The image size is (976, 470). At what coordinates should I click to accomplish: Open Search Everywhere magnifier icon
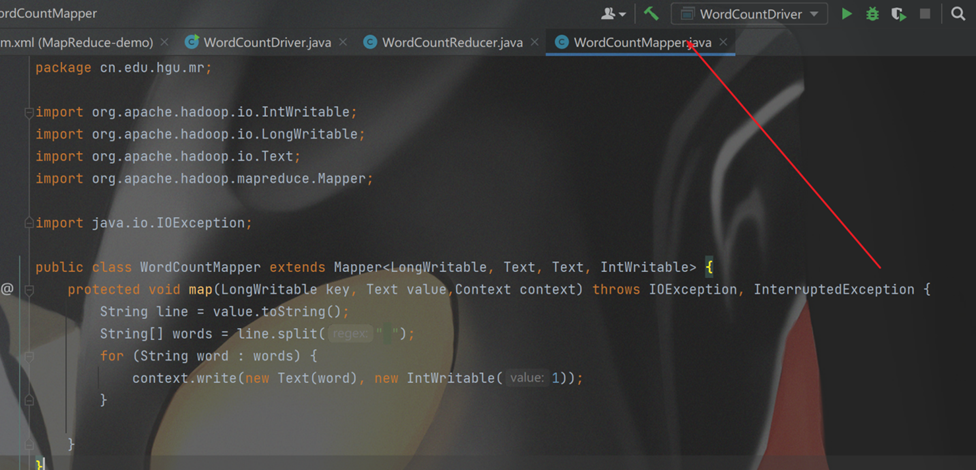[x=958, y=14]
